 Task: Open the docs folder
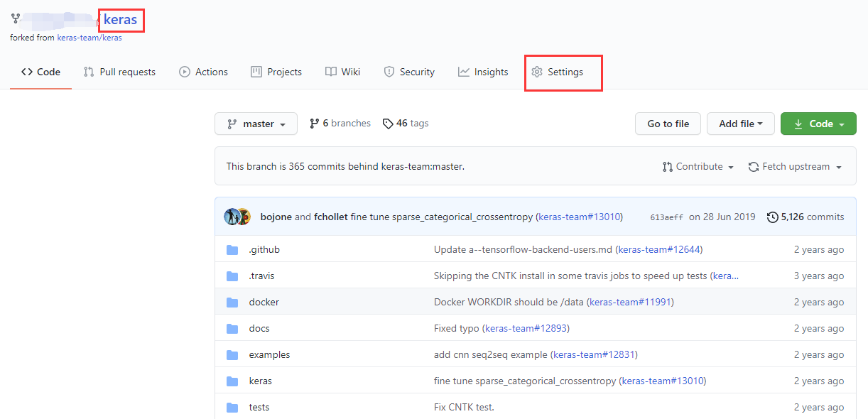[x=259, y=329]
